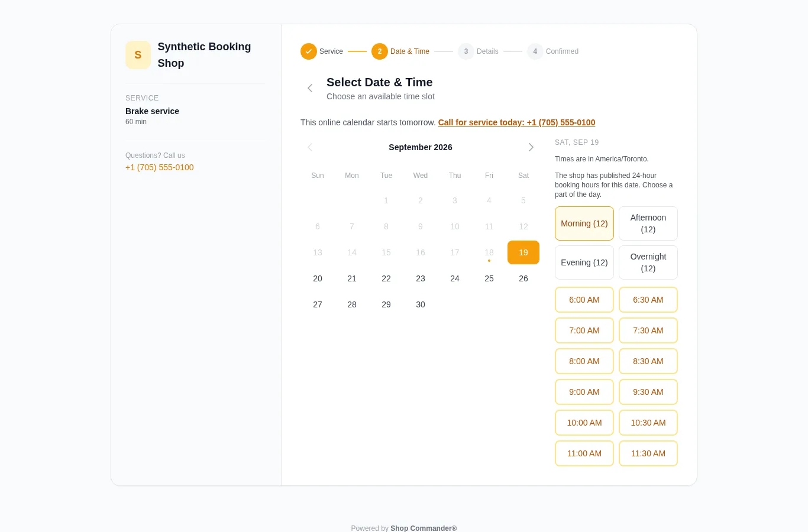This screenshot has height=532, width=808.
Task: Pick the 11:30 AM slot
Action: tap(648, 453)
